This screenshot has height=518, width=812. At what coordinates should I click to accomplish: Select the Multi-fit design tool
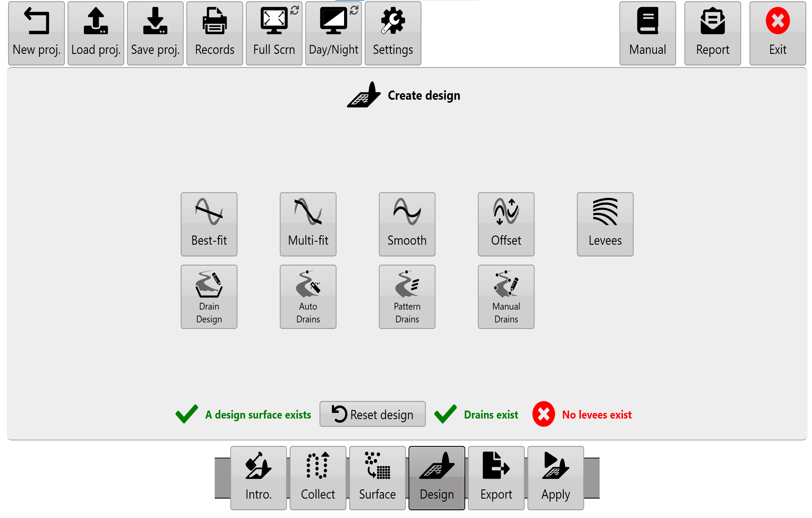[x=308, y=224]
